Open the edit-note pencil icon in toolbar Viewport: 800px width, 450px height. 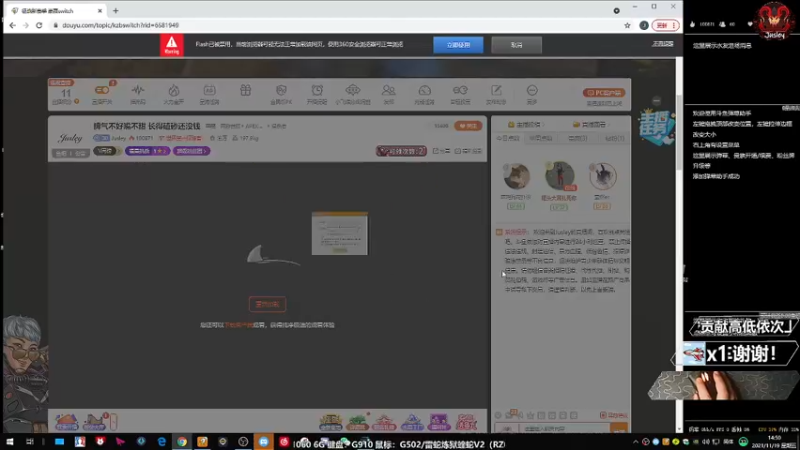coord(496,90)
